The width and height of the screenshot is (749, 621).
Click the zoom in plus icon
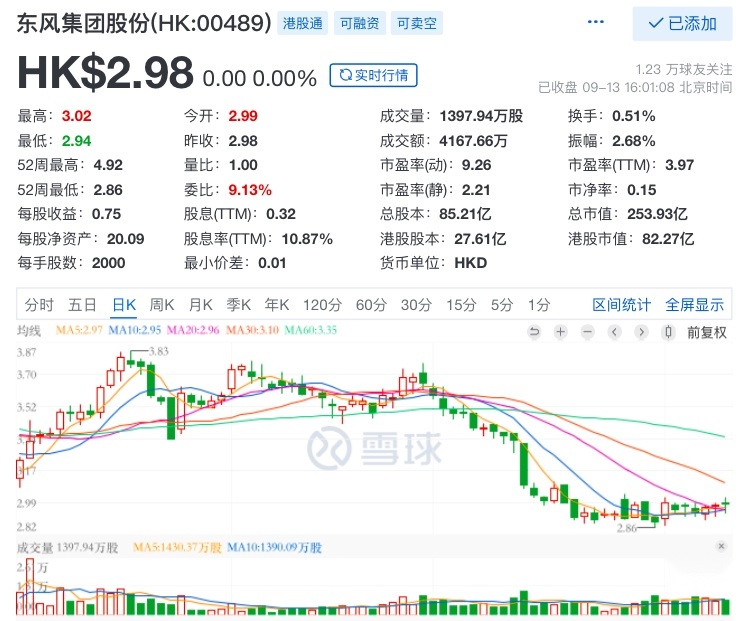tap(561, 332)
